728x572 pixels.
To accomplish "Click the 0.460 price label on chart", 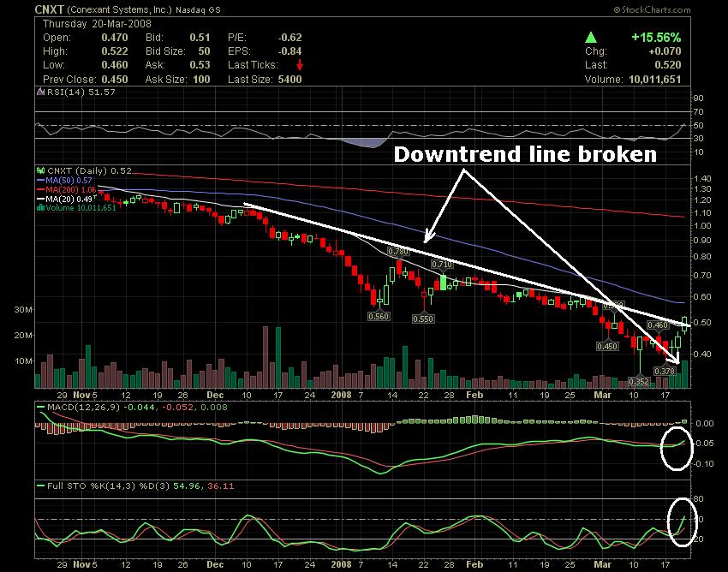I will tap(658, 325).
